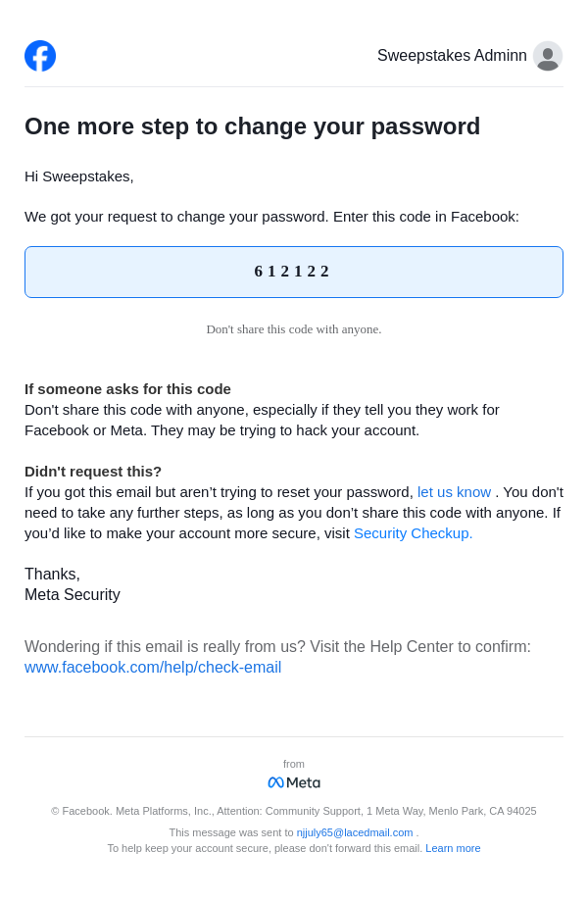This screenshot has width=588, height=903.
Task: Open the "let us know" link
Action: 454,492
